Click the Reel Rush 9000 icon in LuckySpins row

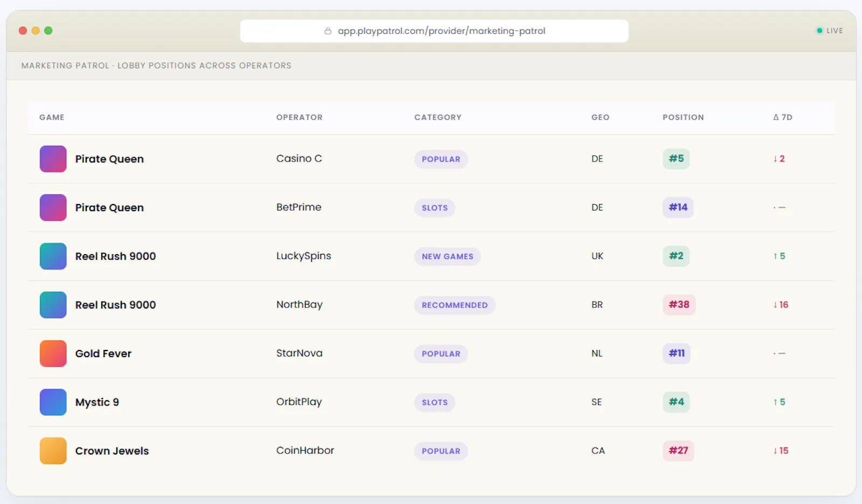[53, 256]
